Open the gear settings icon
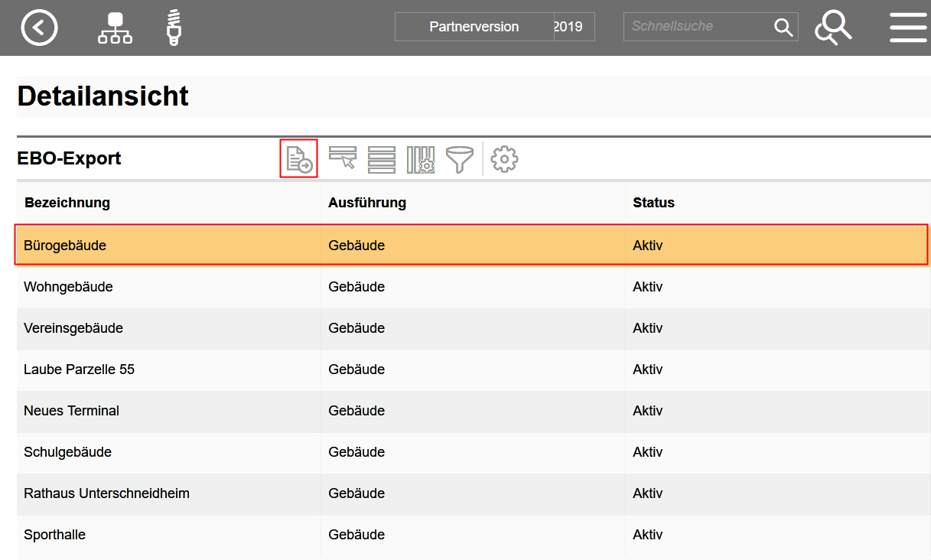Image resolution: width=931 pixels, height=560 pixels. point(504,159)
